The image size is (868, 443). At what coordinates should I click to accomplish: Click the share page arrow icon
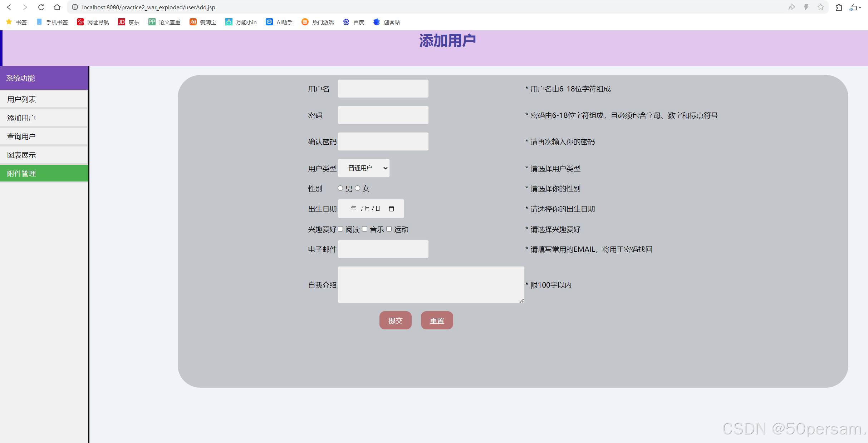point(791,7)
